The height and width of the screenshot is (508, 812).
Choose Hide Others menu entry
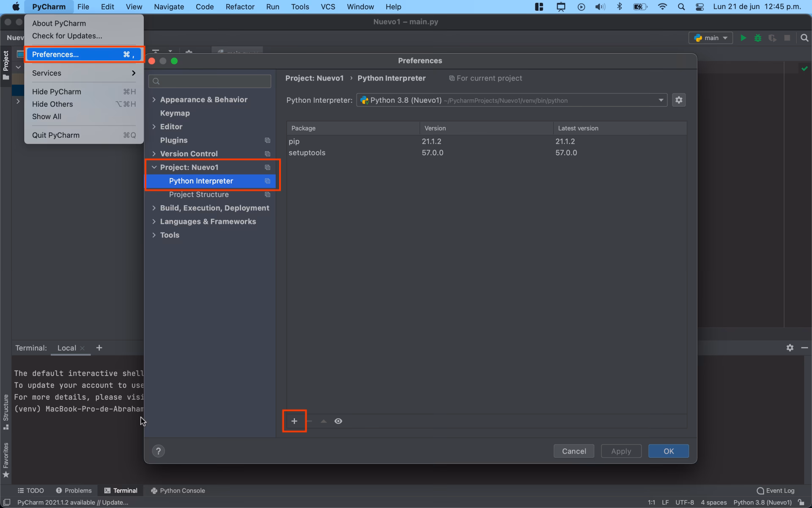[84, 104]
